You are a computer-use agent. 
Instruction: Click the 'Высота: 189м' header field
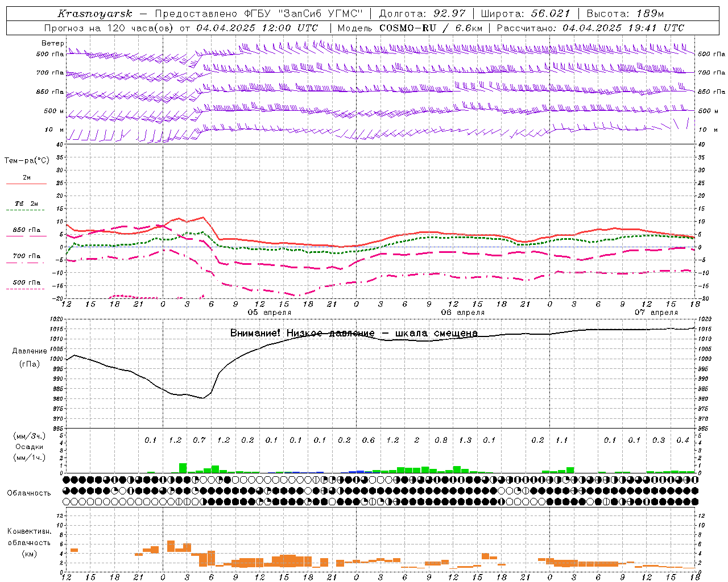[625, 14]
